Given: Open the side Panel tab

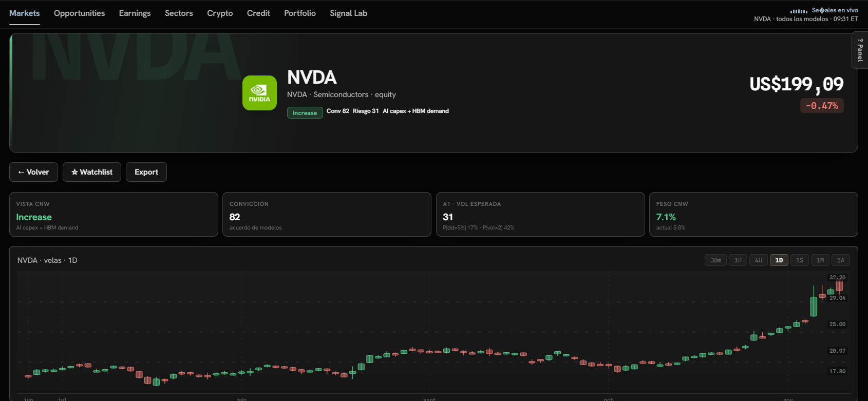Looking at the screenshot, I should [860, 50].
